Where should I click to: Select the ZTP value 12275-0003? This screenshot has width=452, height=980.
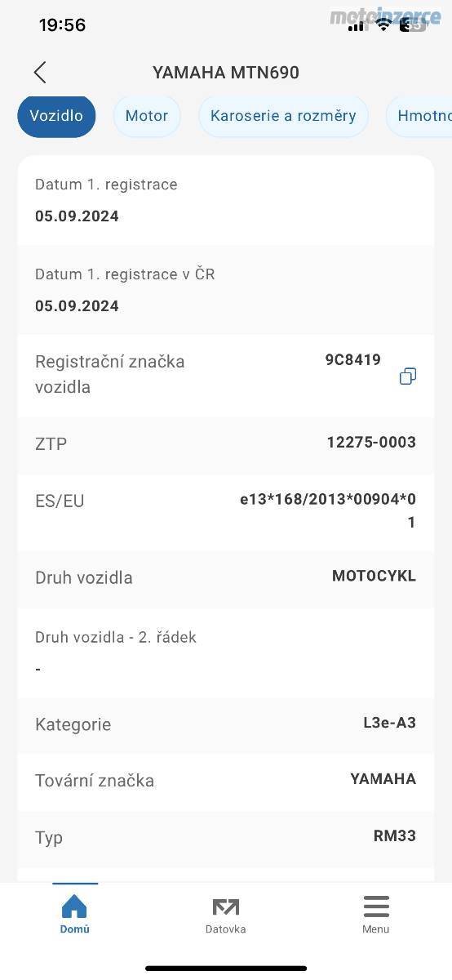pyautogui.click(x=371, y=443)
